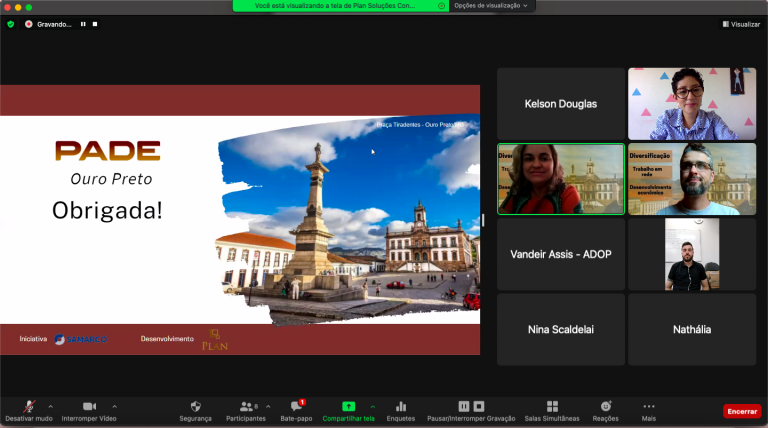Screen dimensions: 768x428
Task: Expand video options arrow beside Interromper Vídeo
Action: pyautogui.click(x=114, y=406)
